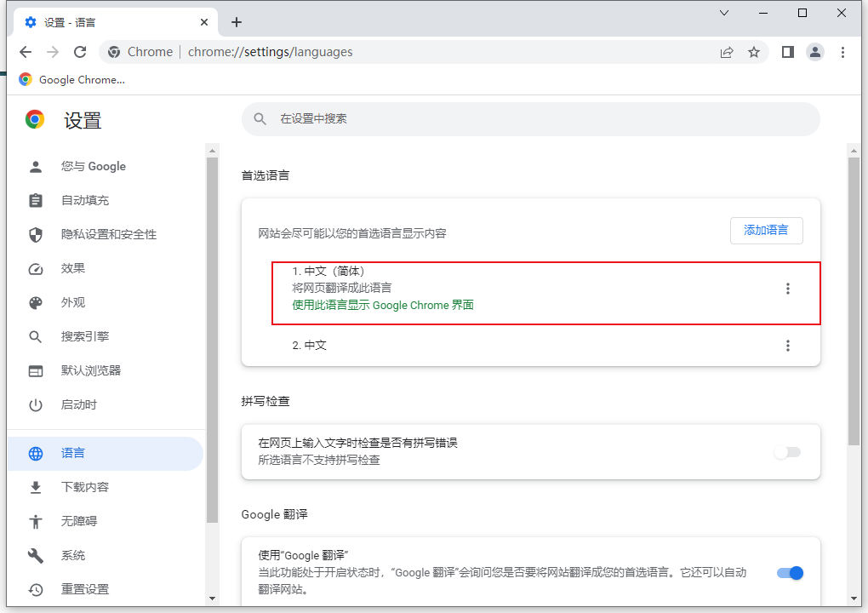The width and height of the screenshot is (868, 613).
Task: Share this page via the share icon
Action: coord(726,52)
